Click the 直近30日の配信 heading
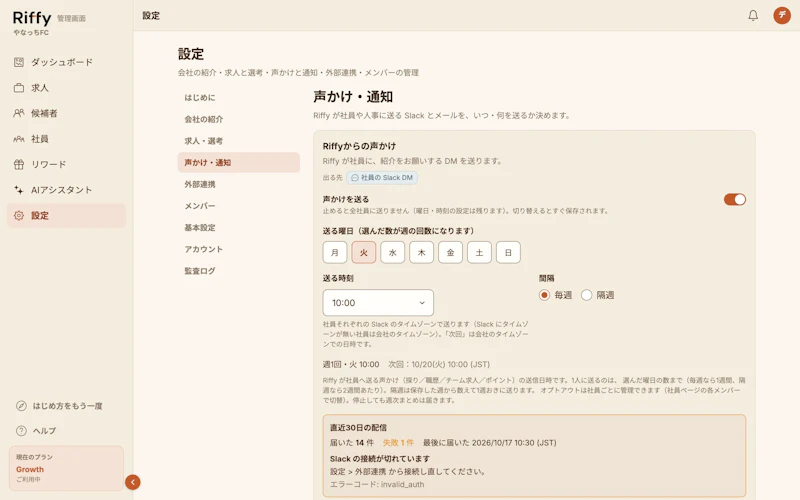The image size is (800, 500). click(358, 428)
